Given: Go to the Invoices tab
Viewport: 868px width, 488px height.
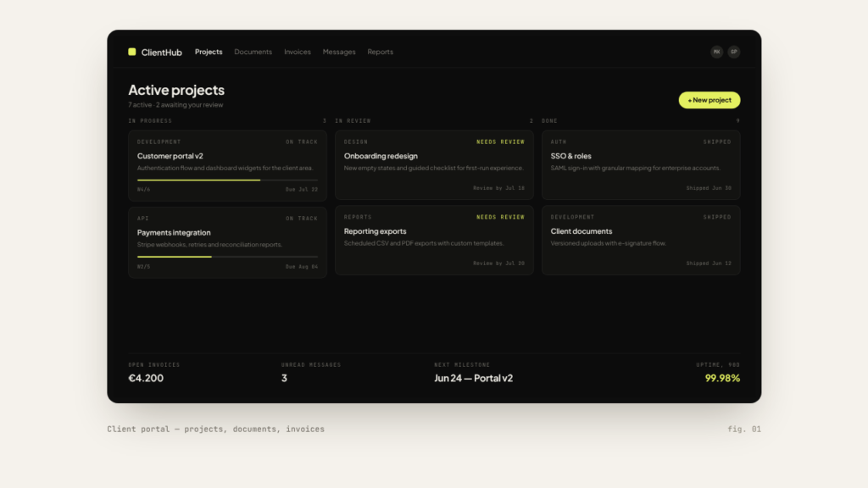Looking at the screenshot, I should click(298, 52).
